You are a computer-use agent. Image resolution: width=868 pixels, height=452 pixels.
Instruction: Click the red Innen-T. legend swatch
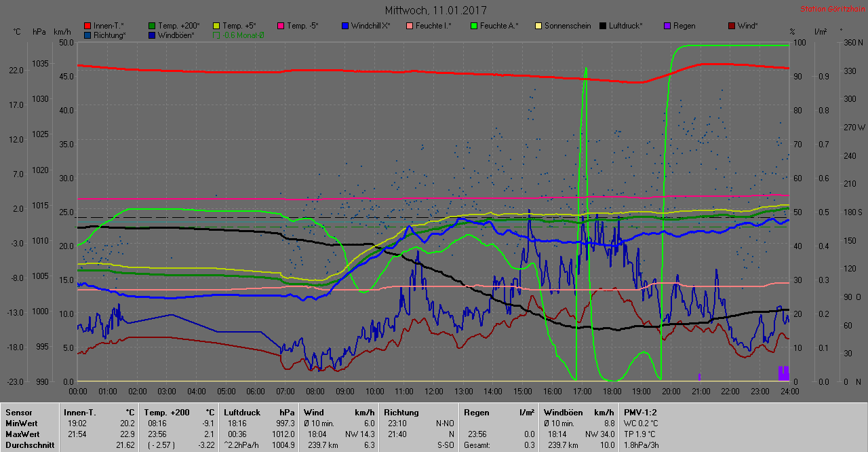87,26
